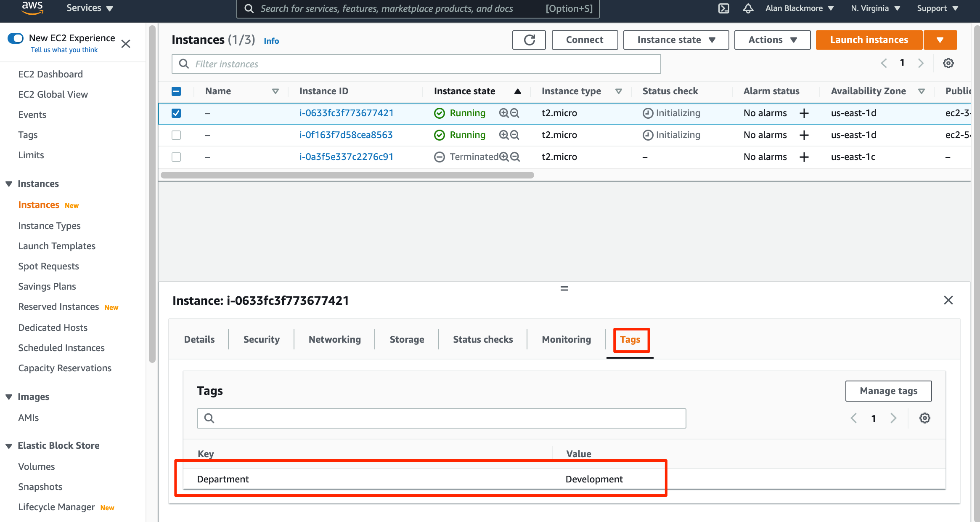The height and width of the screenshot is (522, 980).
Task: Switch to the Details tab
Action: [199, 339]
